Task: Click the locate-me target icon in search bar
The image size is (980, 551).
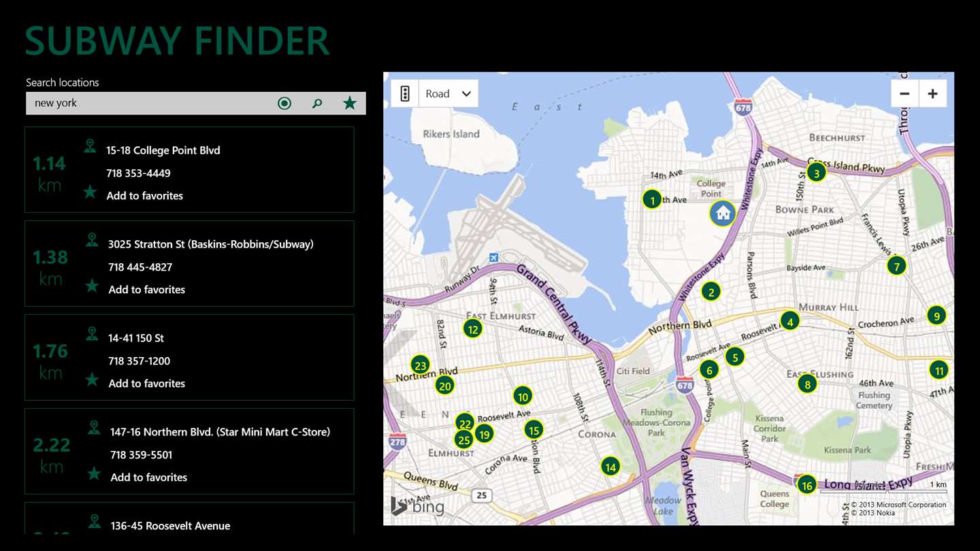Action: point(284,103)
